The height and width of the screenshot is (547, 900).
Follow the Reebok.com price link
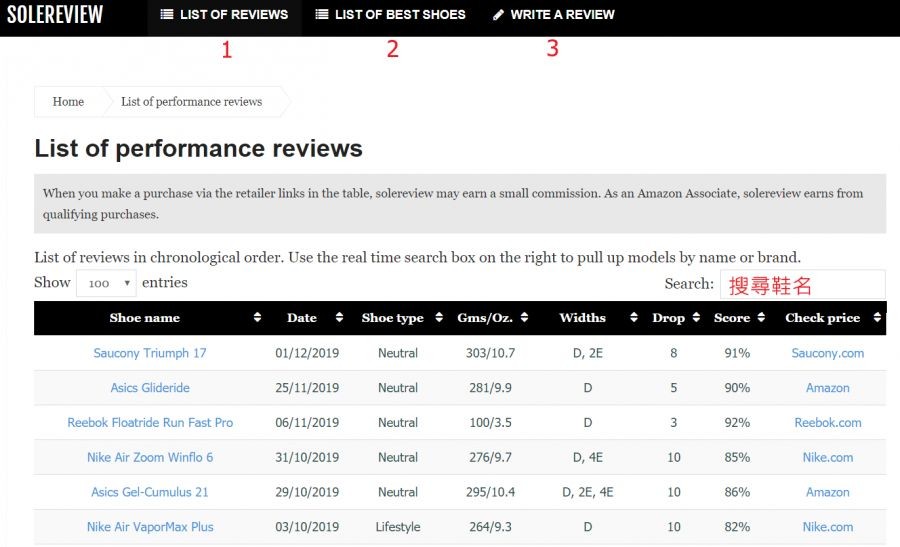point(828,423)
